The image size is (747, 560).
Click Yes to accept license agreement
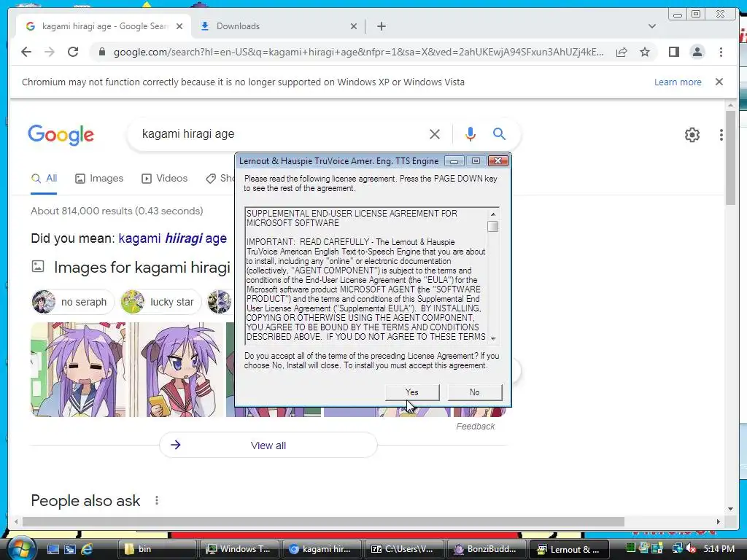[412, 392]
